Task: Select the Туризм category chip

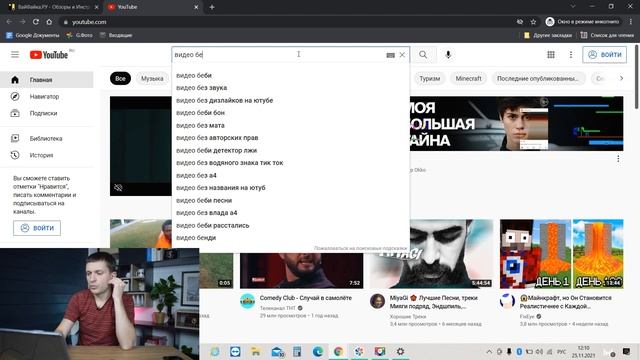Action: (430, 78)
